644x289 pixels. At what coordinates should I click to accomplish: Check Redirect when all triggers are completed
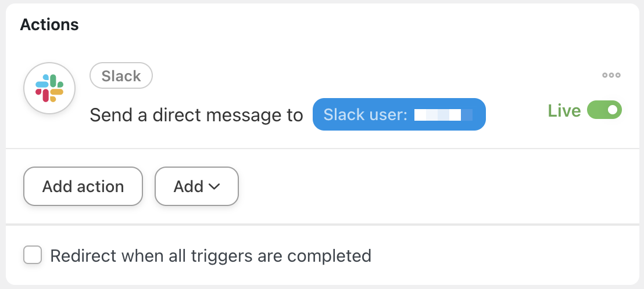point(33,255)
